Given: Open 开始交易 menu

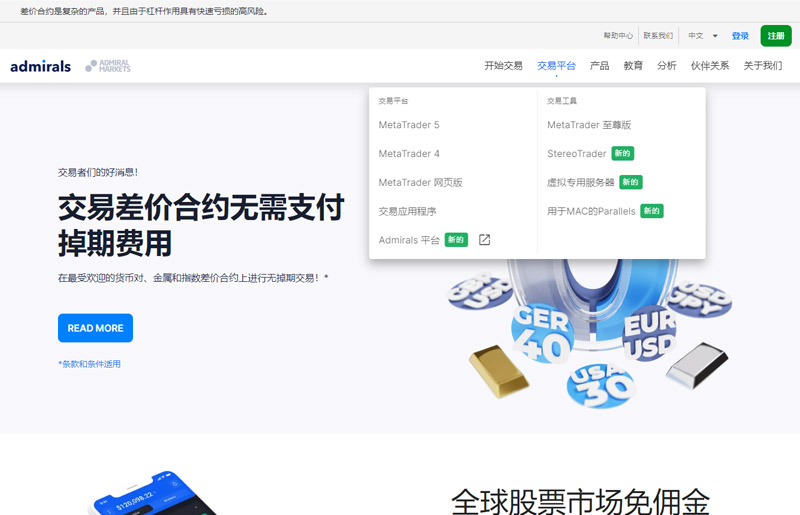Looking at the screenshot, I should click(503, 66).
